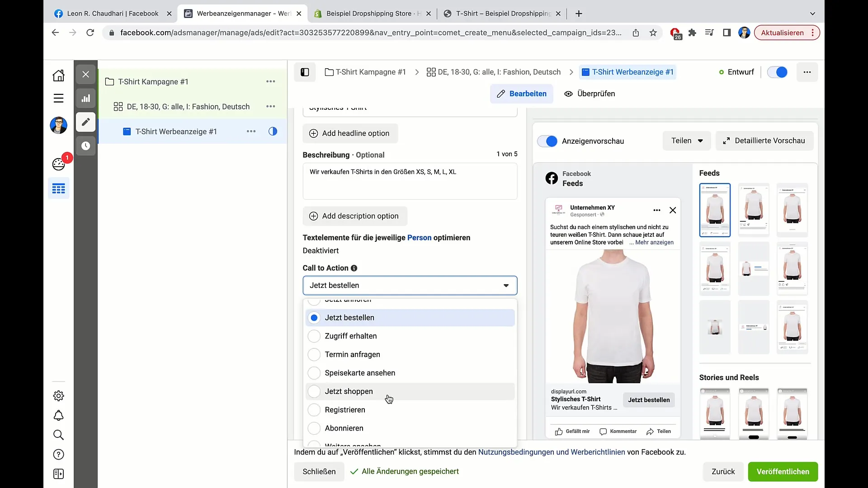Screen dimensions: 868x488
Task: Click the Schließen button to close editor
Action: (x=319, y=471)
